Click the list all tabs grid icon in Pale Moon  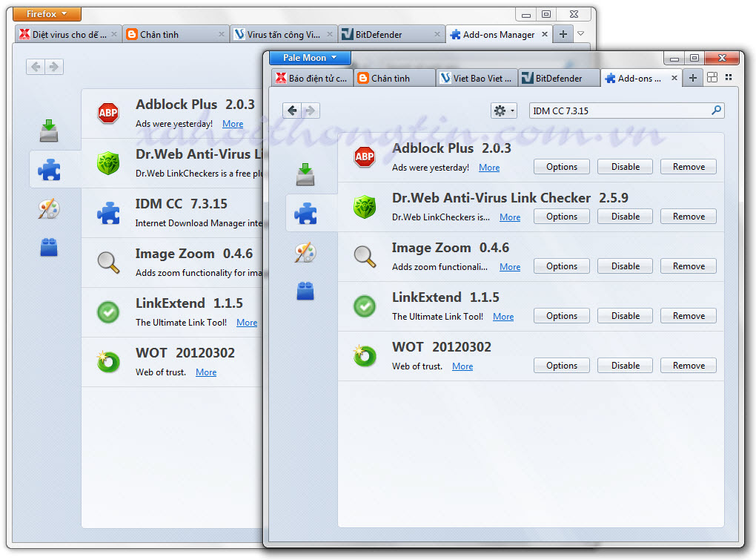click(x=729, y=77)
